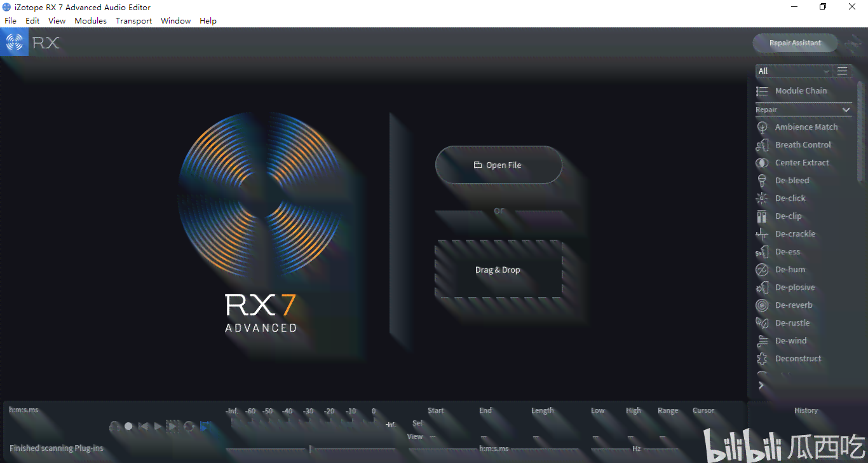Image resolution: width=868 pixels, height=463 pixels.
Task: Click the icon beside Repair Assistant
Action: point(853,43)
